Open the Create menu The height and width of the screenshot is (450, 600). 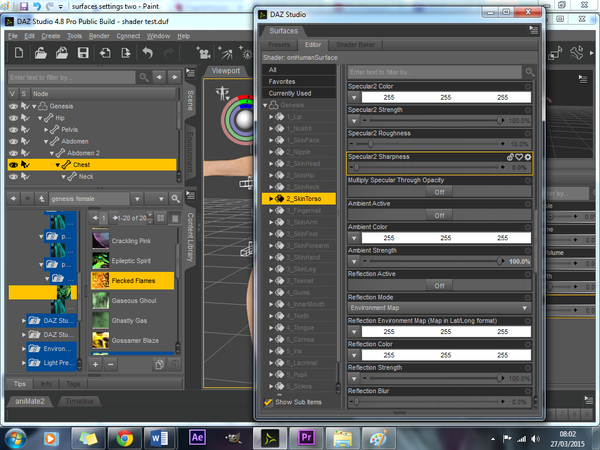(51, 36)
